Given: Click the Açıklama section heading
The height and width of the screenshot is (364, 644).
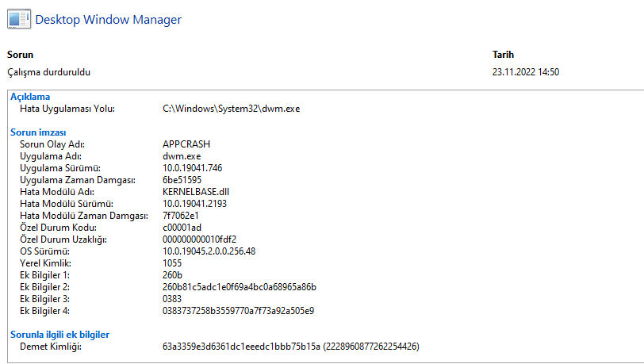Looking at the screenshot, I should point(30,97).
